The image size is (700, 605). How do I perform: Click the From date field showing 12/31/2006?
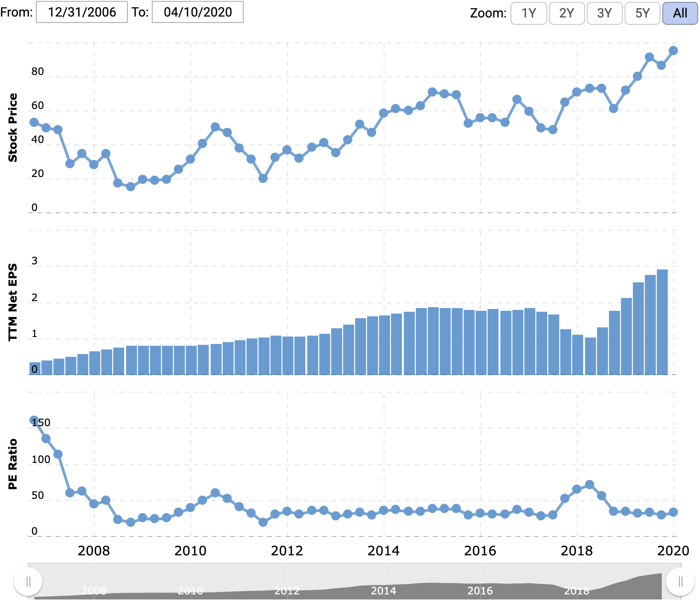[81, 12]
